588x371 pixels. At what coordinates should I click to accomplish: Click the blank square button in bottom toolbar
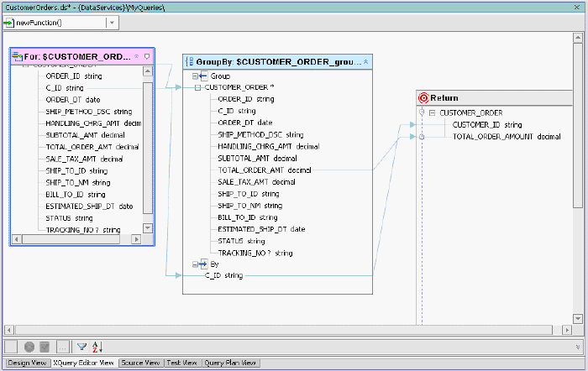point(11,347)
